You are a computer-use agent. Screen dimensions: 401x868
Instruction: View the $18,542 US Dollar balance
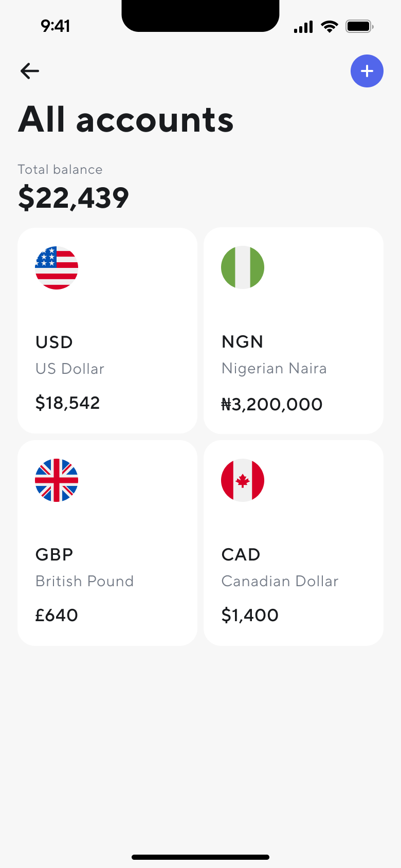point(68,403)
